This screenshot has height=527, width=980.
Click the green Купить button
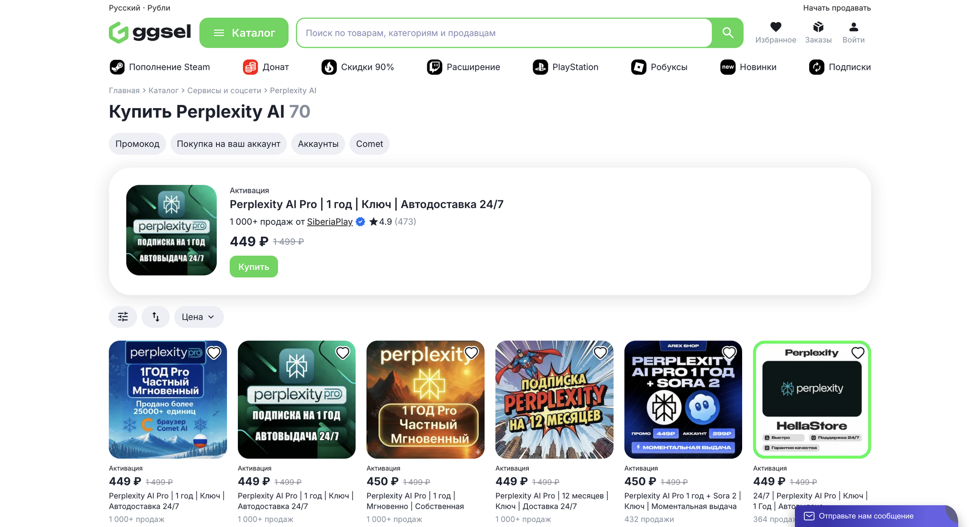[x=254, y=267]
